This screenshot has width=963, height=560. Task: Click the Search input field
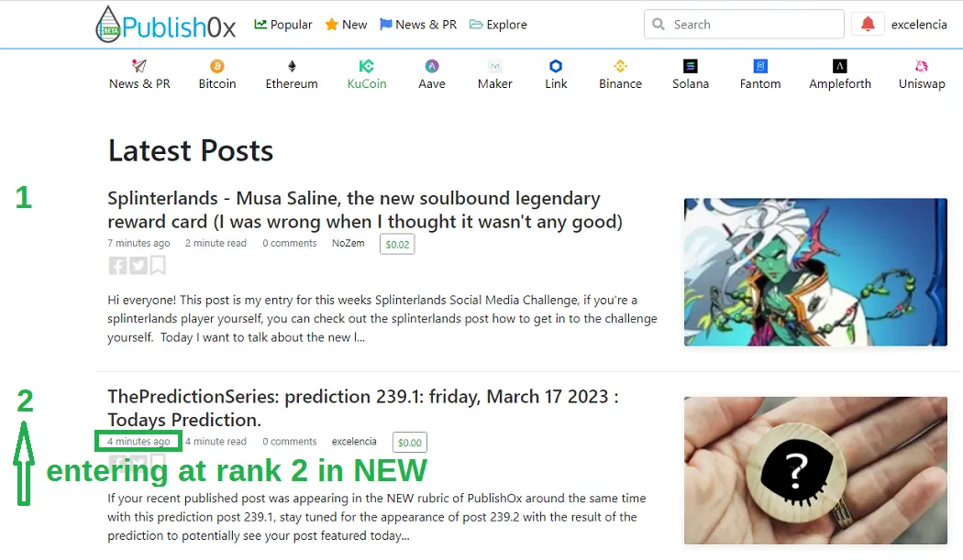tap(744, 24)
